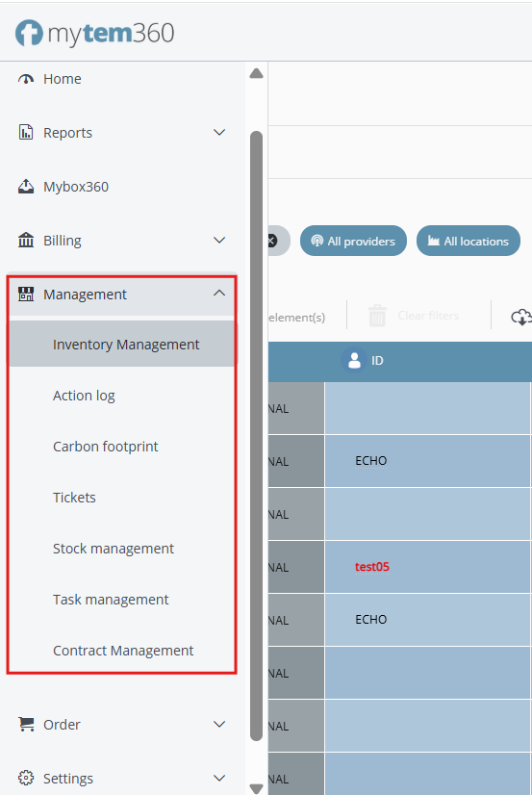Screen dimensions: 532x795
Task: Expand the Reports menu chevron
Action: 219,132
